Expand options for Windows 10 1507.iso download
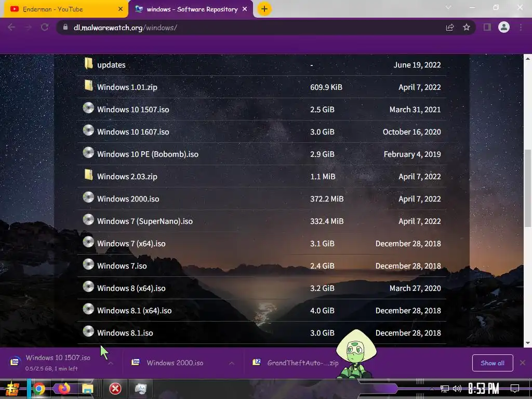The image size is (532, 399). 111,363
